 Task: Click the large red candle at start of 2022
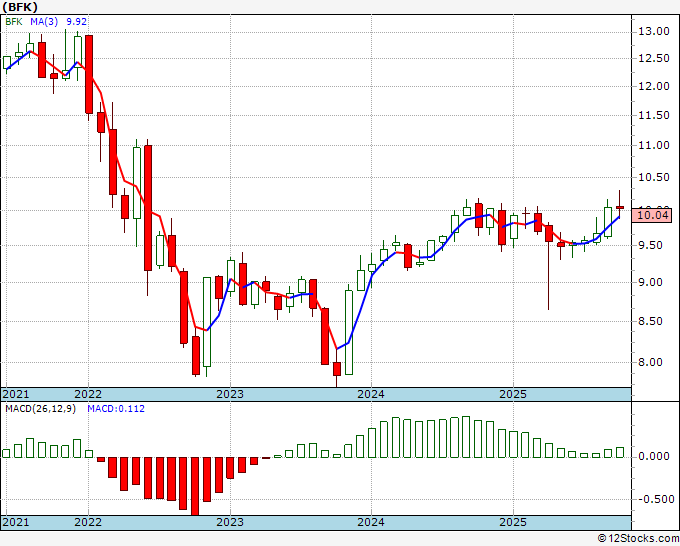pos(89,74)
